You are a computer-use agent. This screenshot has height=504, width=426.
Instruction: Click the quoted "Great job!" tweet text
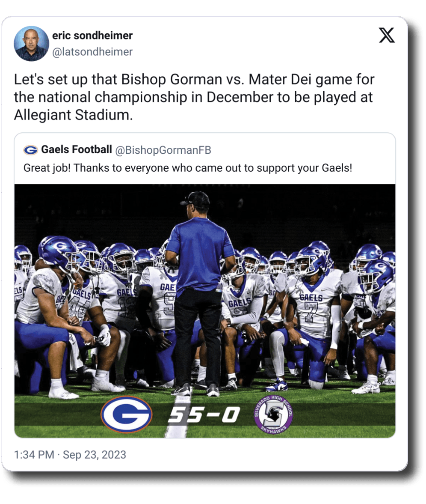tap(188, 167)
